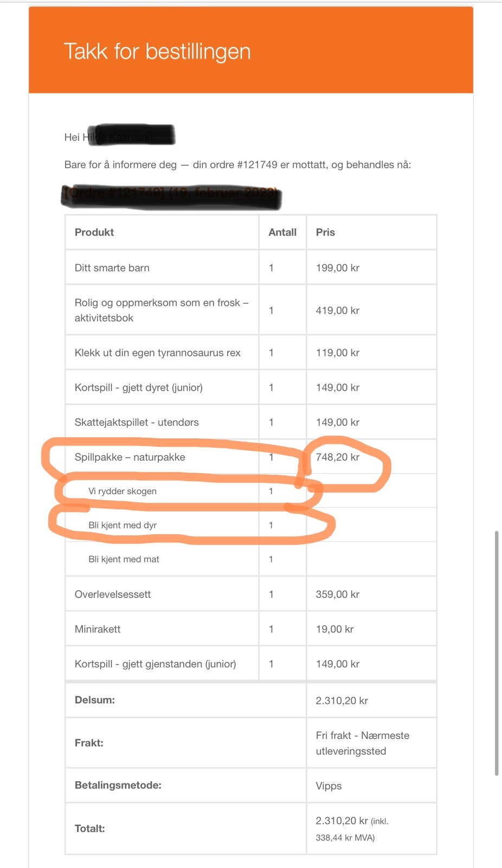
Task: Click the 'Bli kjent med dyr' sub-item
Action: (x=123, y=525)
